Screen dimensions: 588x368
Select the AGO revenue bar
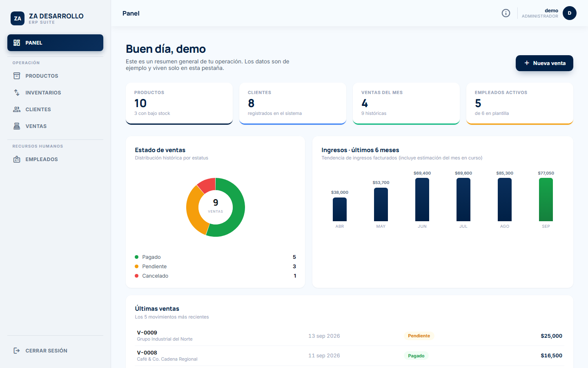click(x=505, y=200)
